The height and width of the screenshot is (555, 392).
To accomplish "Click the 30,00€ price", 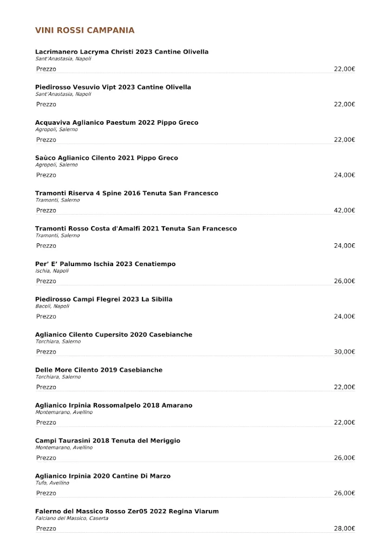I will [x=344, y=352].
